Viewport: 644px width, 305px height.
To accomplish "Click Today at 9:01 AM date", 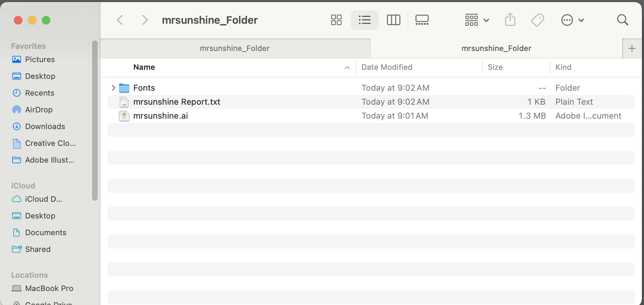I will click(x=395, y=116).
